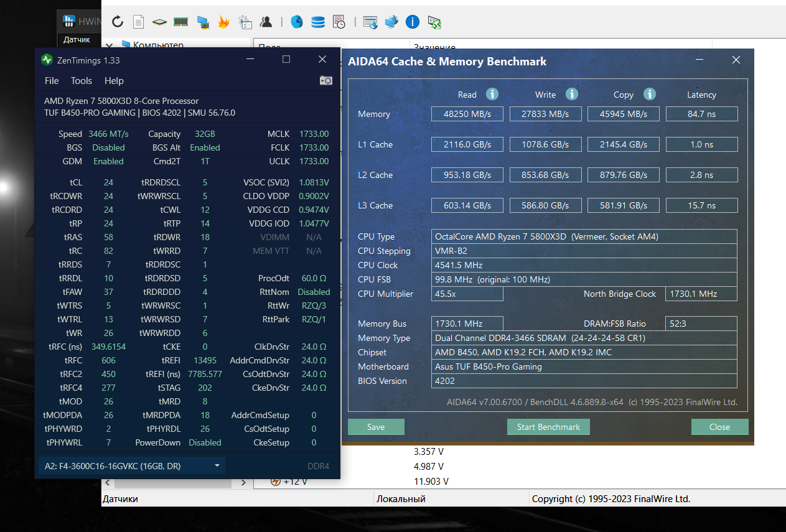Open the Tools menu in ZenTimings

point(82,80)
